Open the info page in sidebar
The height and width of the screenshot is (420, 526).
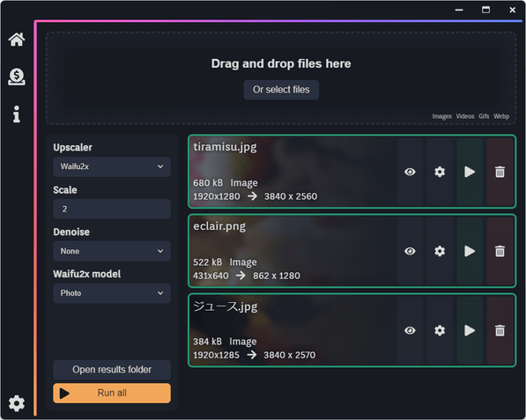click(17, 114)
